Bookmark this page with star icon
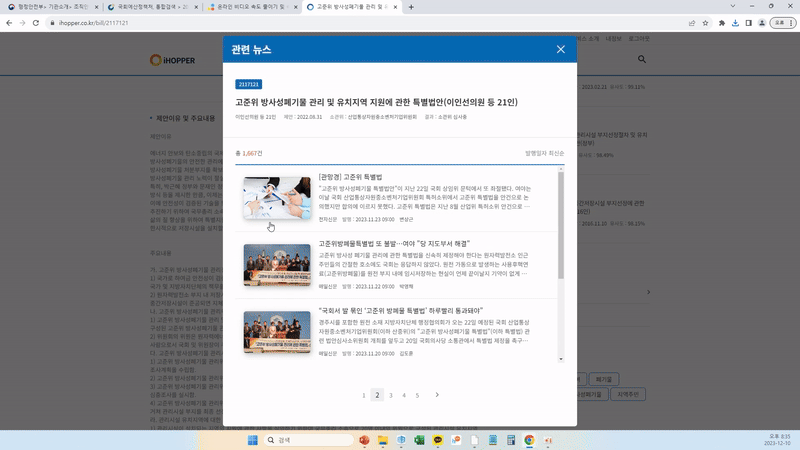Viewport: 800px width, 450px height. (707, 22)
